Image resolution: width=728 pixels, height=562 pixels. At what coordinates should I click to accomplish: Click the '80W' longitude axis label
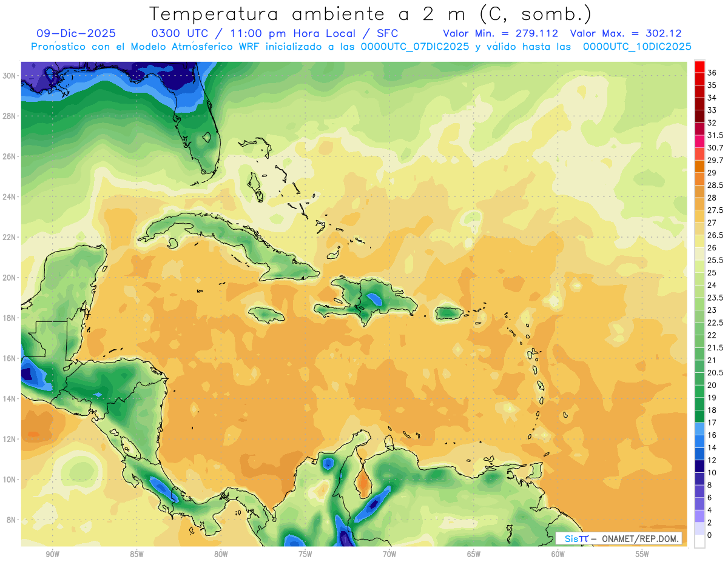click(x=221, y=554)
